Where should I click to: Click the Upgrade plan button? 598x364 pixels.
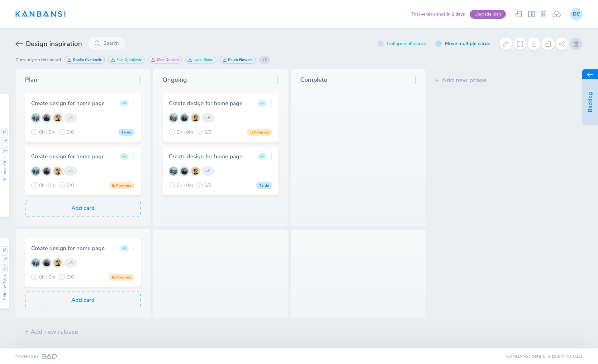(487, 14)
